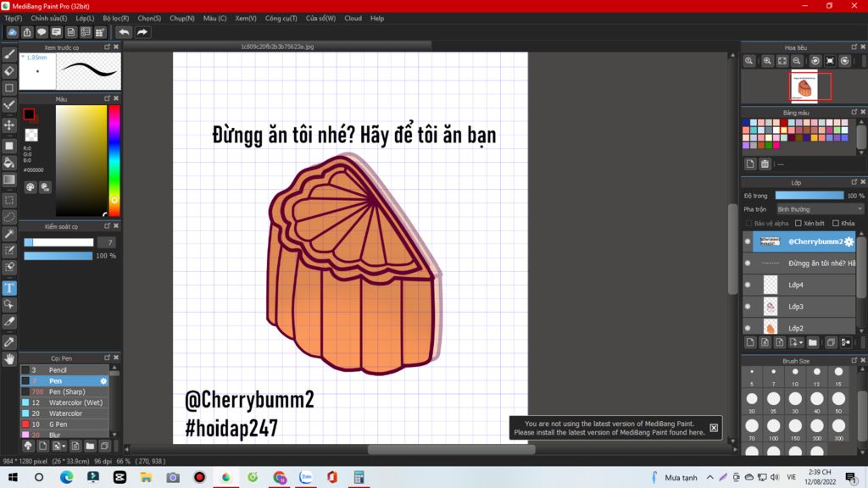Click the Undo arrow in top toolbar
Screen dimensions: 868x488
[x=124, y=32]
